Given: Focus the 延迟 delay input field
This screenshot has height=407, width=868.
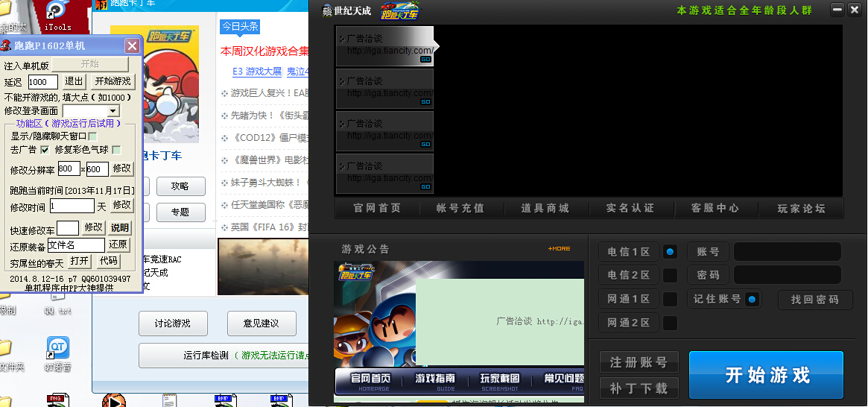Looking at the screenshot, I should click(43, 82).
